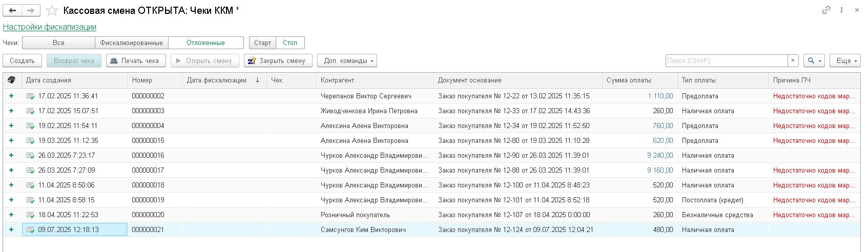The image size is (868, 252).
Task: Click into the search input field
Action: [x=726, y=60]
